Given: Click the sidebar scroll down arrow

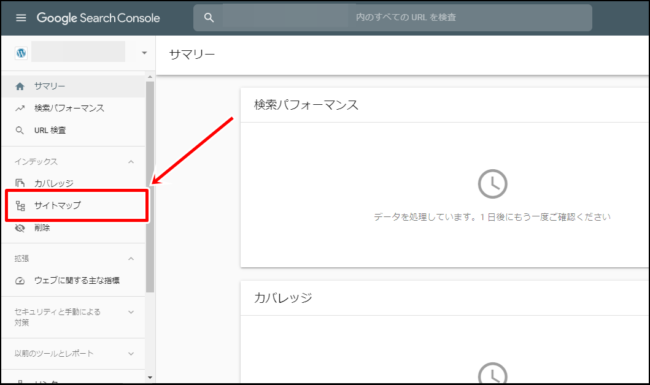Looking at the screenshot, I should (150, 378).
